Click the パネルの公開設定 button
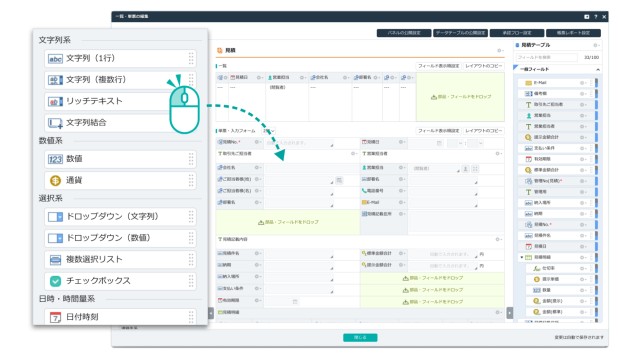640x360 pixels. (x=404, y=33)
